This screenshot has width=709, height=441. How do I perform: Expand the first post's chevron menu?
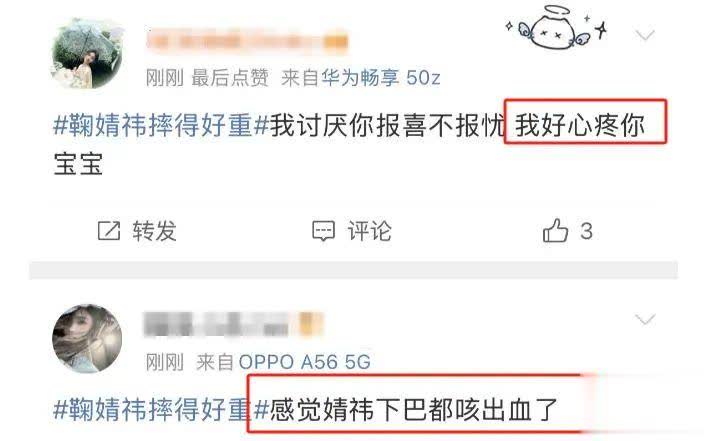point(645,35)
